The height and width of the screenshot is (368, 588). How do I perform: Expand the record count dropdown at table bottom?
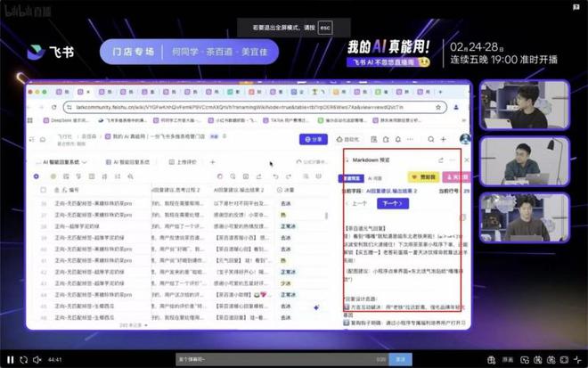(x=134, y=325)
